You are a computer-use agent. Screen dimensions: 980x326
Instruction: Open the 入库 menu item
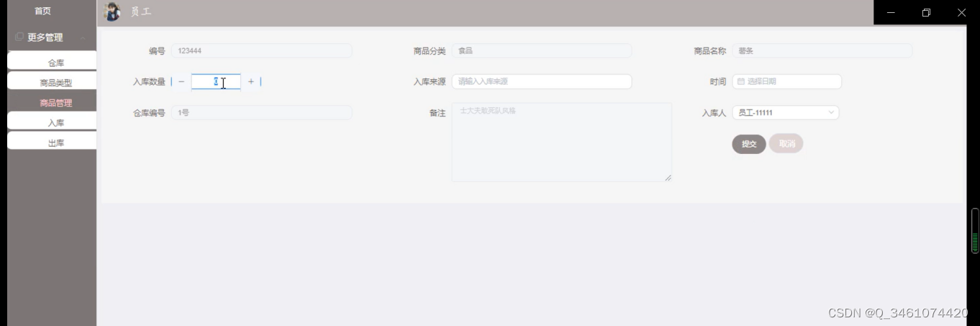[x=52, y=122]
